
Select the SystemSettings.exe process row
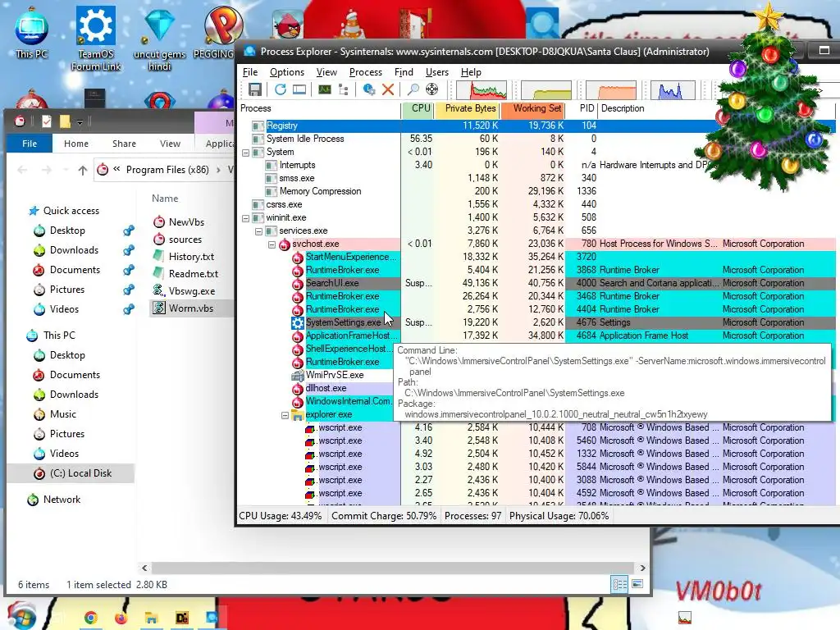pyautogui.click(x=537, y=322)
